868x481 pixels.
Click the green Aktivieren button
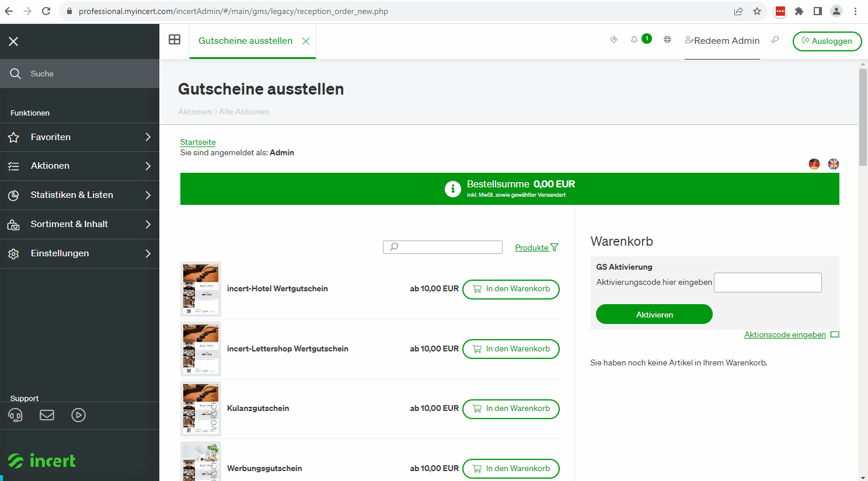pos(654,314)
